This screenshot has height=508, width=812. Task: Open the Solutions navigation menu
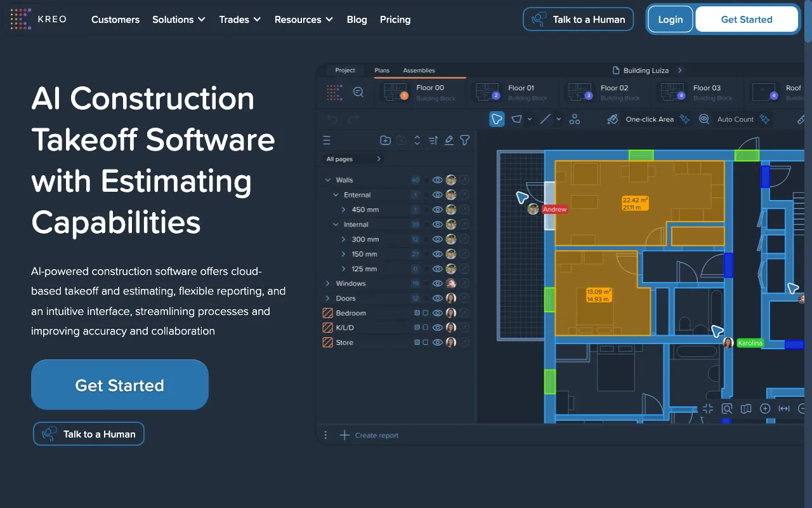pos(179,20)
